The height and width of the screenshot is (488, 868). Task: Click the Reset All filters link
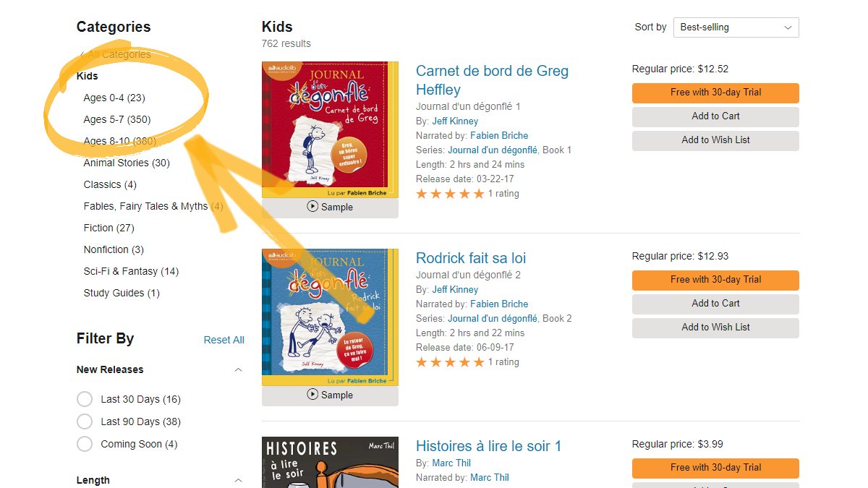pos(224,340)
